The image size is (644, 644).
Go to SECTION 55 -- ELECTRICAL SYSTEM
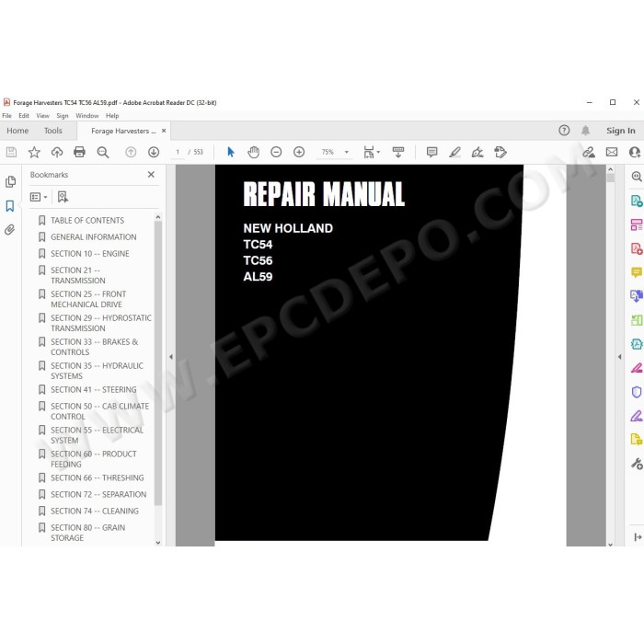tap(97, 435)
